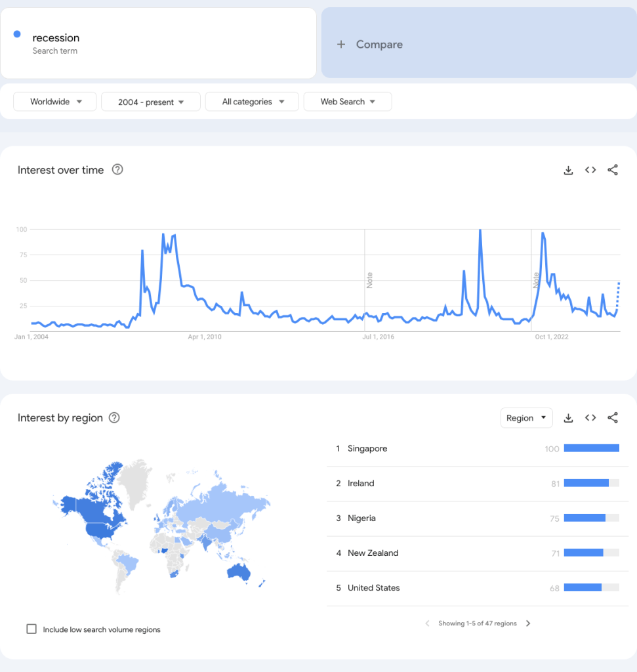Expand the 2004 - present time range

tap(150, 102)
